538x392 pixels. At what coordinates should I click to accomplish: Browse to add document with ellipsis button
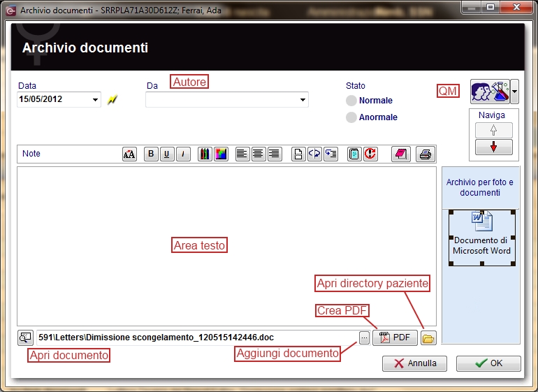click(365, 338)
